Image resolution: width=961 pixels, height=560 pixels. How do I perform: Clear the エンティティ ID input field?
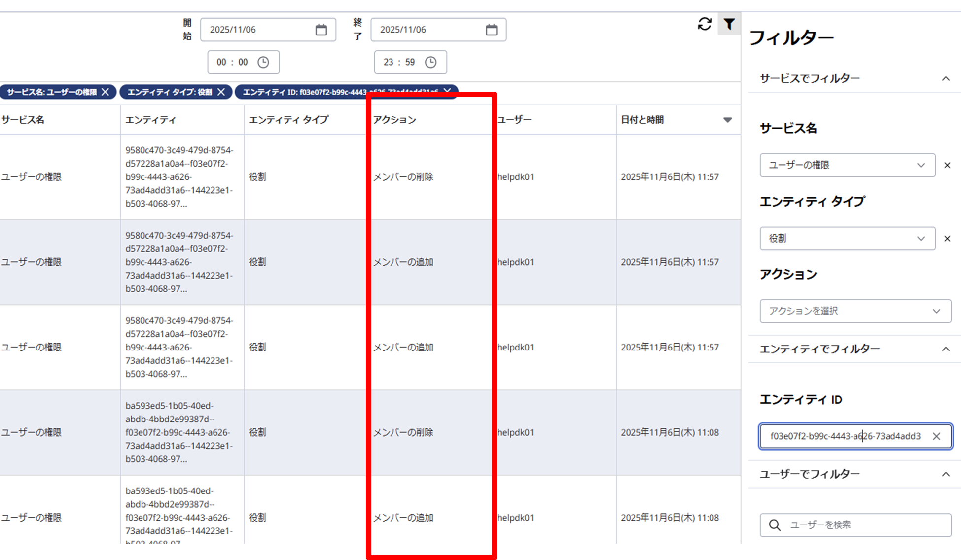(x=936, y=436)
